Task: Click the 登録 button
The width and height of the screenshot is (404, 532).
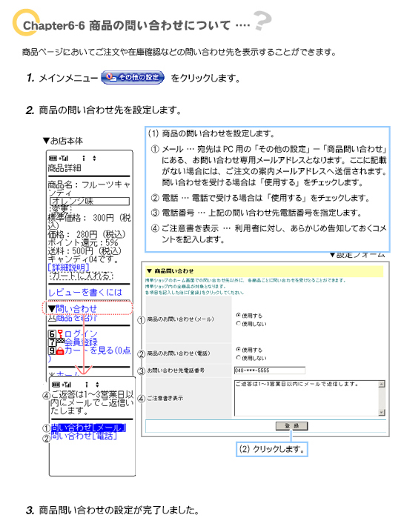Action: pyautogui.click(x=291, y=426)
